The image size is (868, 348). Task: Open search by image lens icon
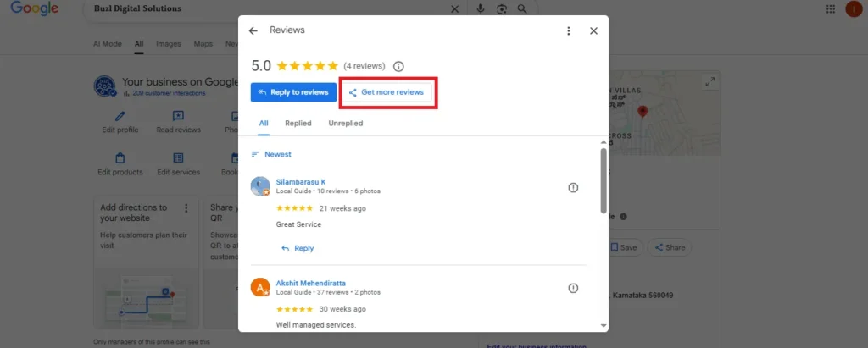tap(502, 8)
